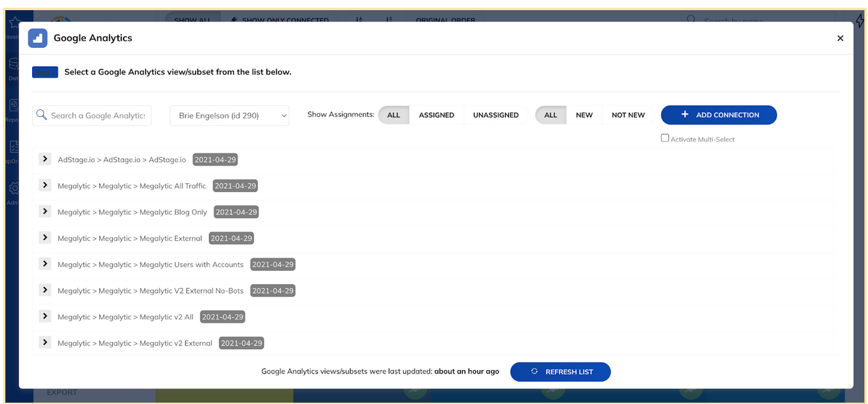The width and height of the screenshot is (868, 404).
Task: Expand the Megalytic Blog Only row
Action: click(45, 211)
